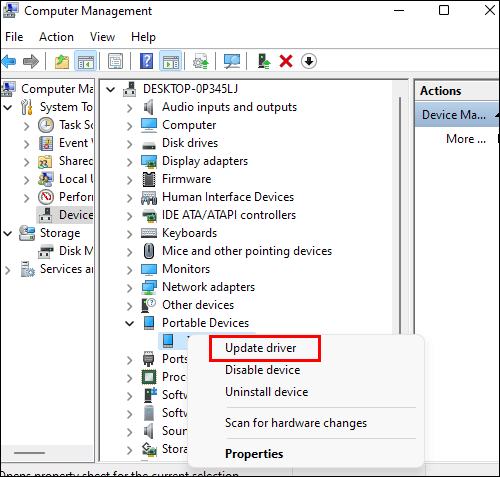Click the down-arrow disable device icon
The image size is (500, 477).
point(309,61)
